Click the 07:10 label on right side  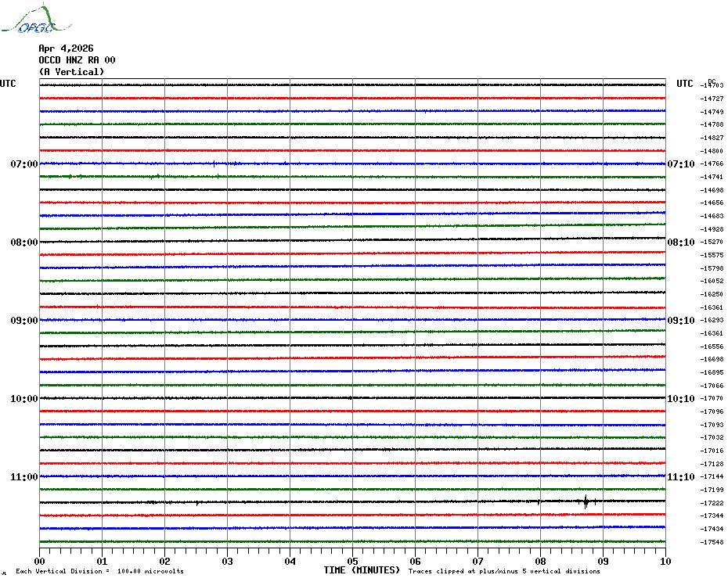[x=680, y=164]
